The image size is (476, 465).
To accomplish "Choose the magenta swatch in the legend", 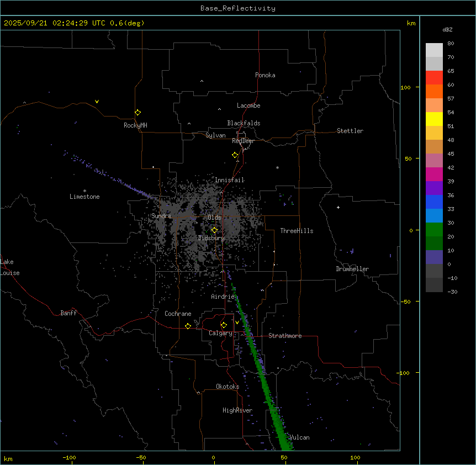I will [434, 174].
